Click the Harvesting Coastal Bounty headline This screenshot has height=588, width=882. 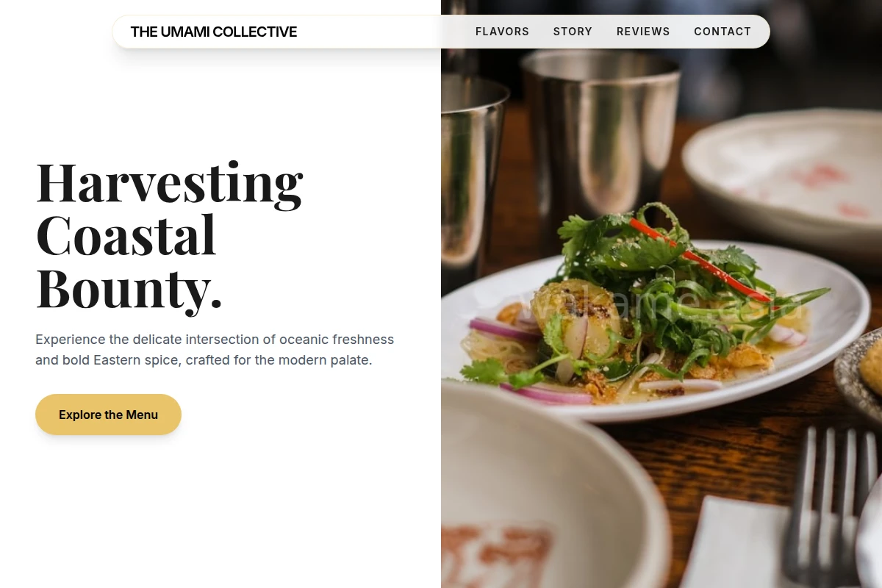pos(170,235)
